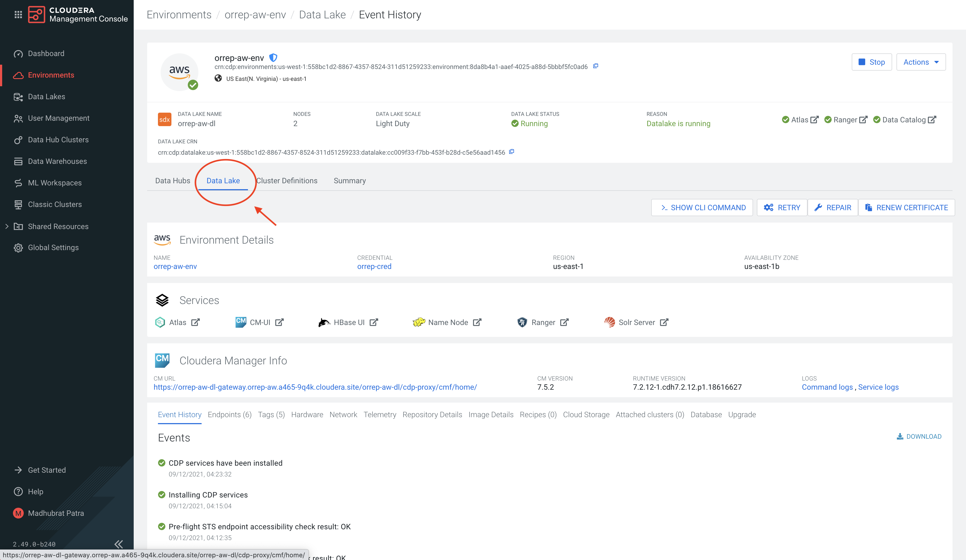The height and width of the screenshot is (560, 966).
Task: Click the green Running status indicator
Action: (529, 123)
